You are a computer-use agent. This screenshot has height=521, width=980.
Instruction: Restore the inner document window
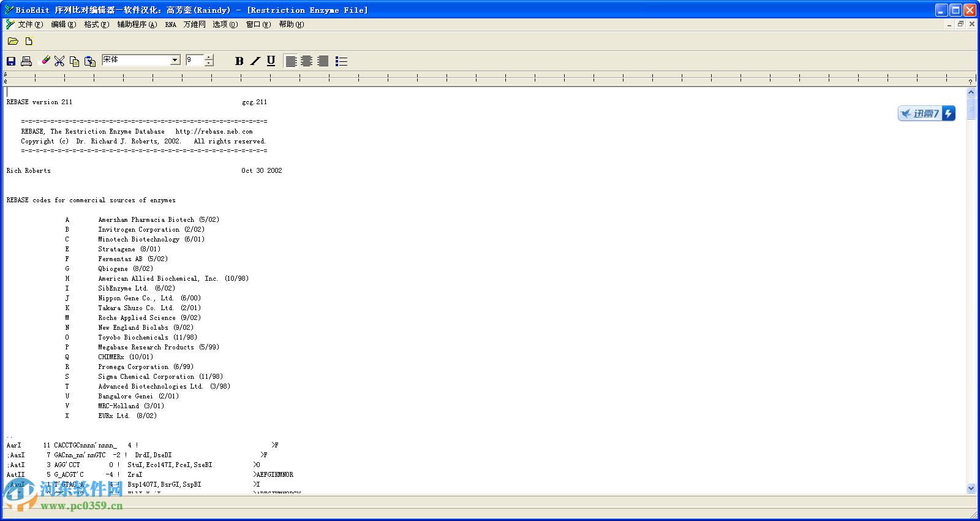[x=960, y=25]
